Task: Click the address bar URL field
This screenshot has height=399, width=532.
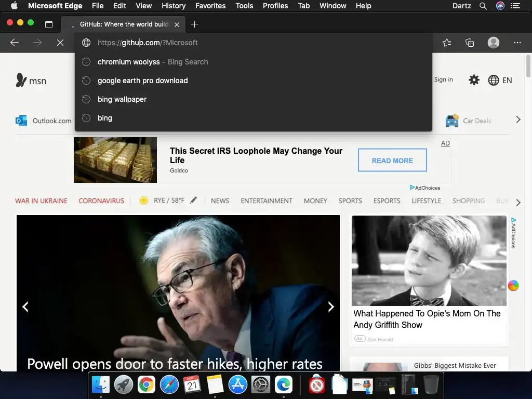Action: (x=254, y=43)
